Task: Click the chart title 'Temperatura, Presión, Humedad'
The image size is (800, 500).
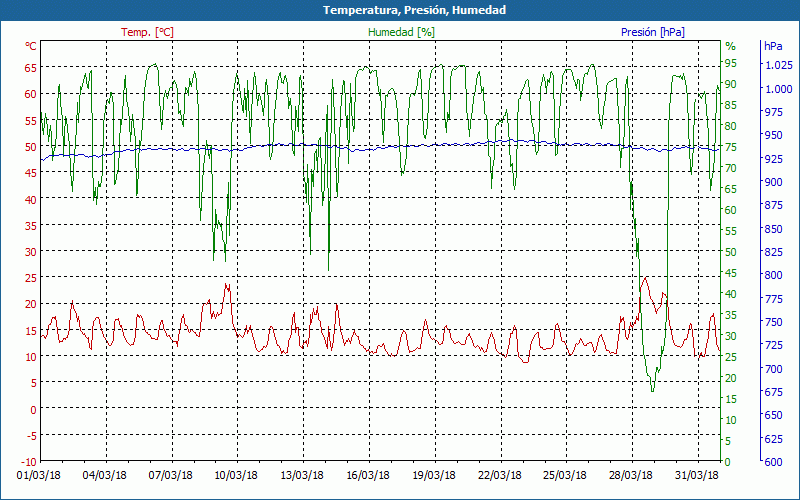Action: tap(414, 10)
